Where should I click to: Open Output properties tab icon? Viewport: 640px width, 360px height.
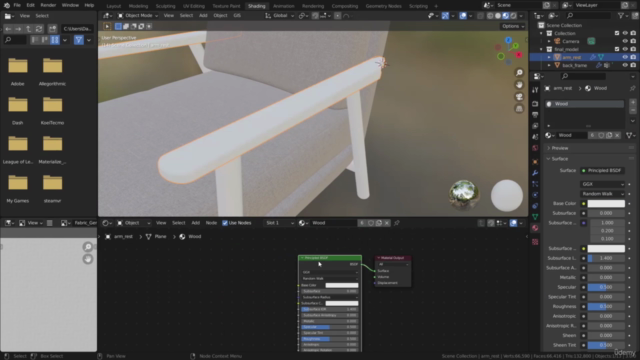click(x=535, y=115)
